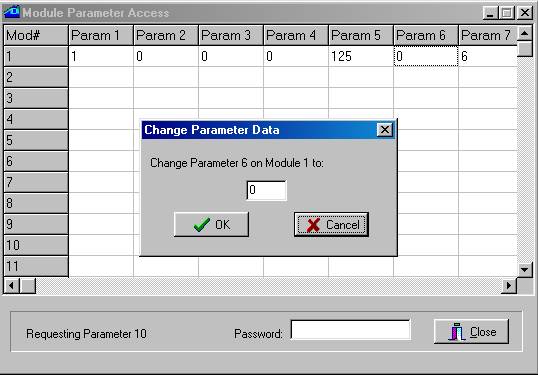Click the Close button with door icon
This screenshot has width=538, height=375.
click(x=471, y=331)
